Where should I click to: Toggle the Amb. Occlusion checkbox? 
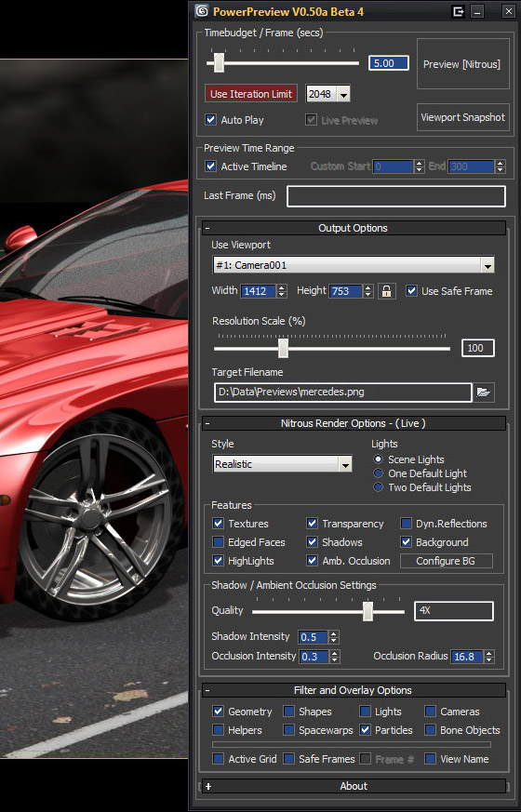click(x=312, y=561)
